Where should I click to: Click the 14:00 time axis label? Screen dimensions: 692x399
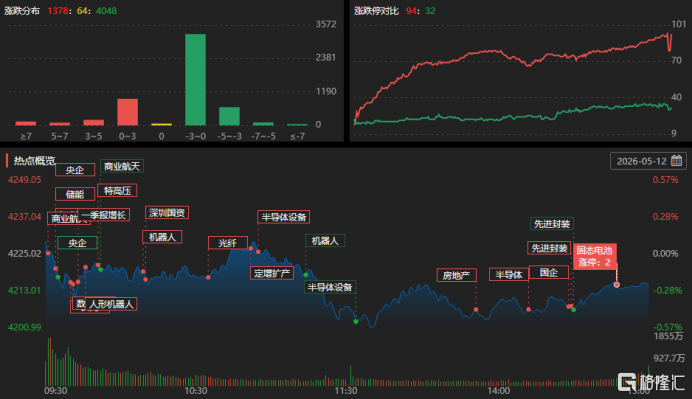pos(499,391)
